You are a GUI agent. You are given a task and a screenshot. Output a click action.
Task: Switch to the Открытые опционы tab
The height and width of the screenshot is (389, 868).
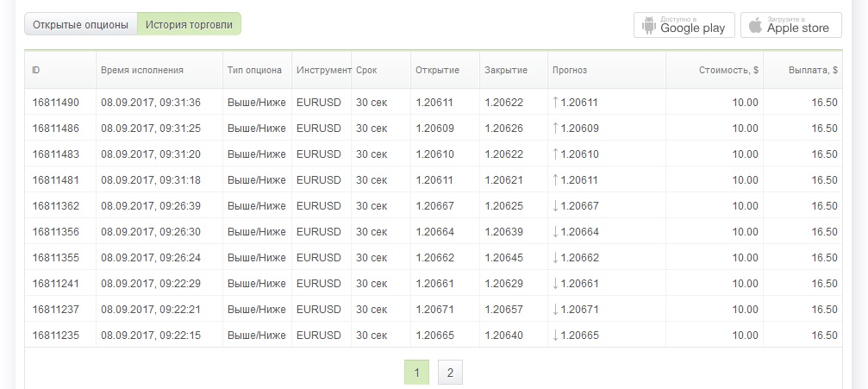pyautogui.click(x=81, y=24)
